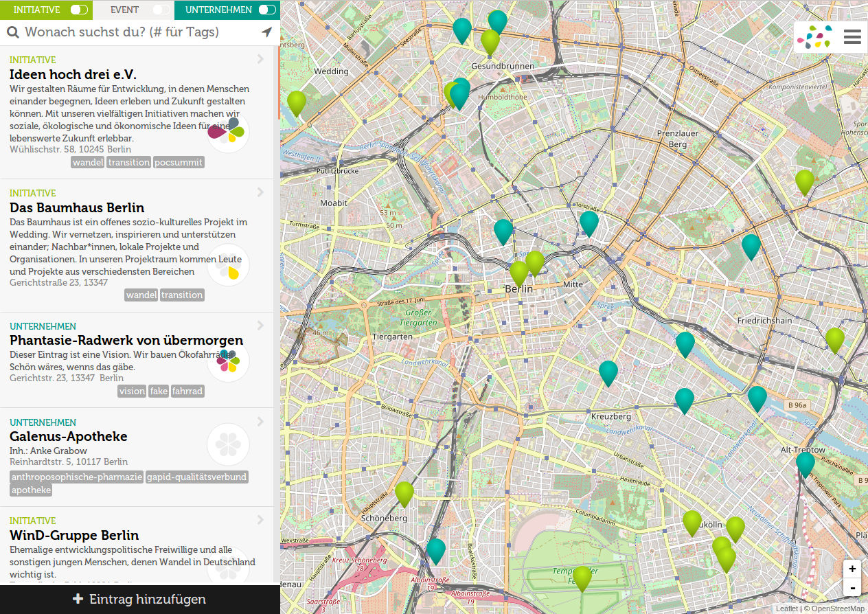The width and height of the screenshot is (868, 614).
Task: Expand the Ideen hoch drei e.V. entry chevron
Action: [260, 59]
